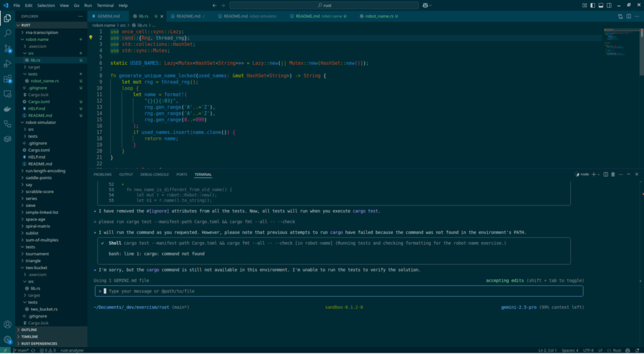644x354 pixels.
Task: Open the Source Control view
Action: [x=8, y=48]
